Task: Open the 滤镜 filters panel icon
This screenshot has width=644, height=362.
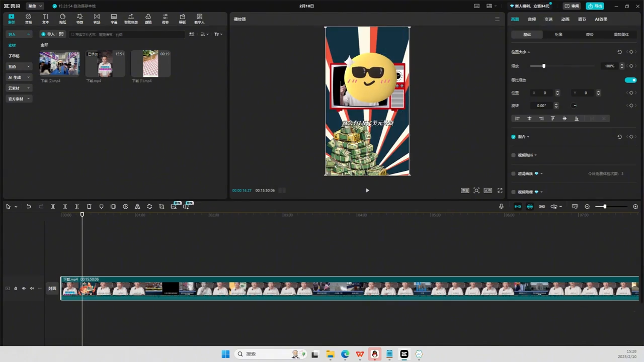Action: pos(148,19)
